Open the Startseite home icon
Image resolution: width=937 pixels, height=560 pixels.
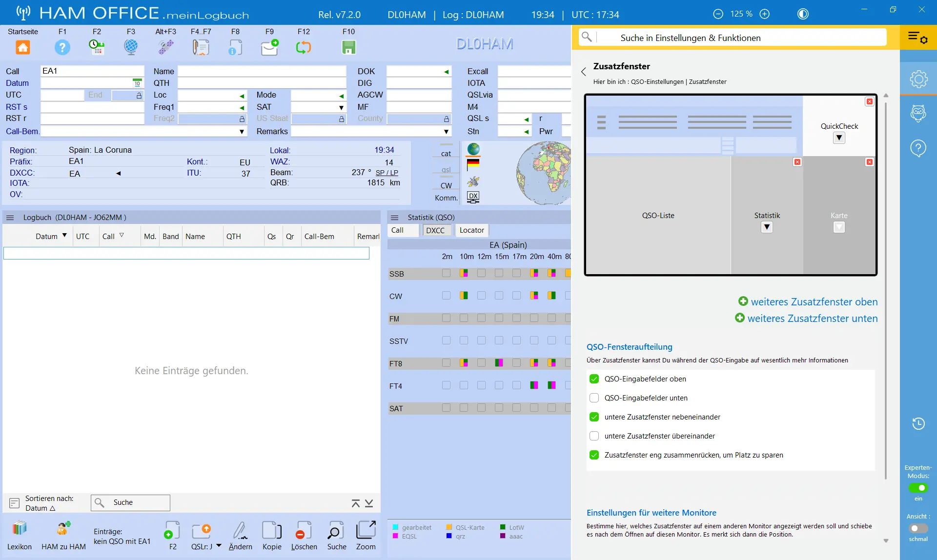pyautogui.click(x=23, y=47)
